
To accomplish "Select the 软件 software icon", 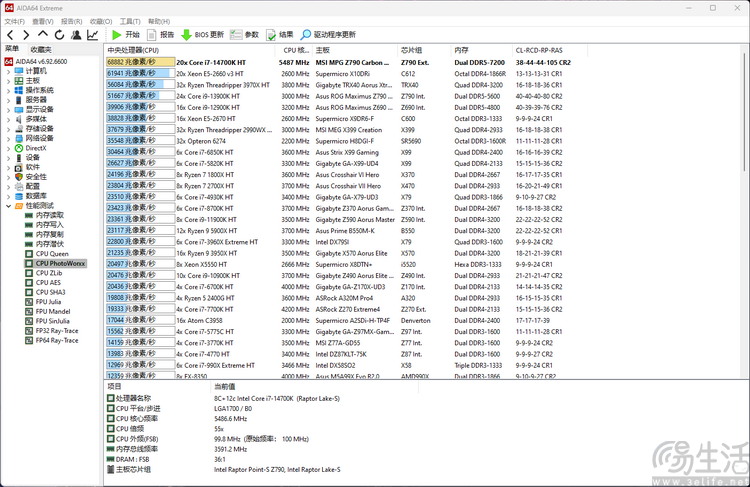I will click(x=19, y=167).
